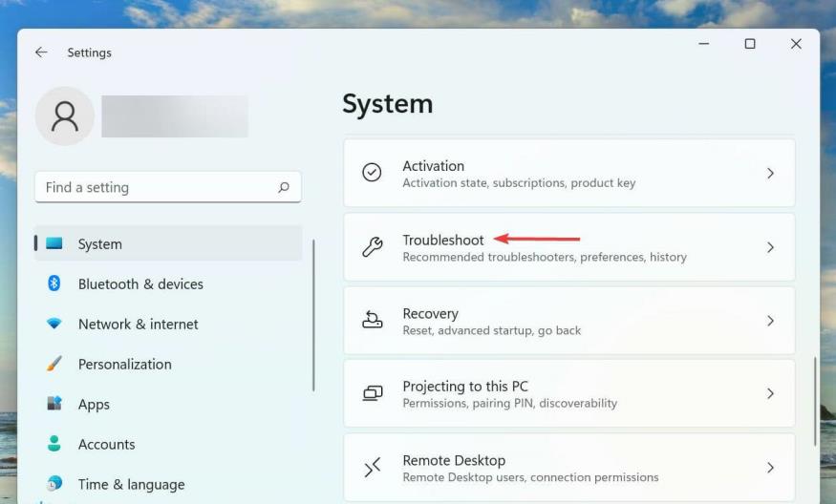Select System in the sidebar
Viewport: 836px width, 504px height.
(x=168, y=243)
